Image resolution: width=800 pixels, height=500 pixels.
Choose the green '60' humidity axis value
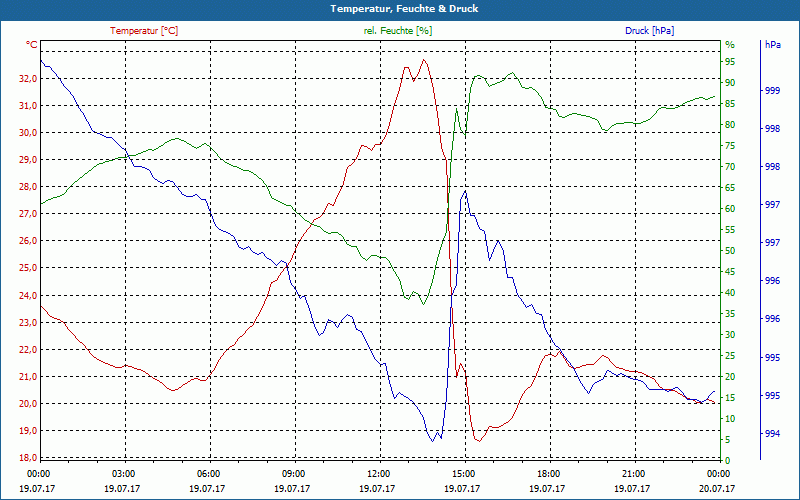coord(730,209)
